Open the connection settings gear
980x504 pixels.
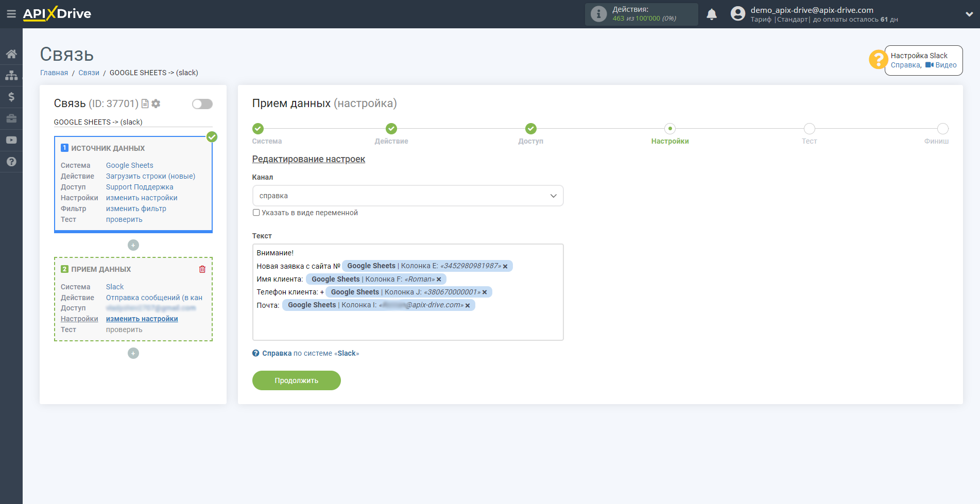point(156,103)
